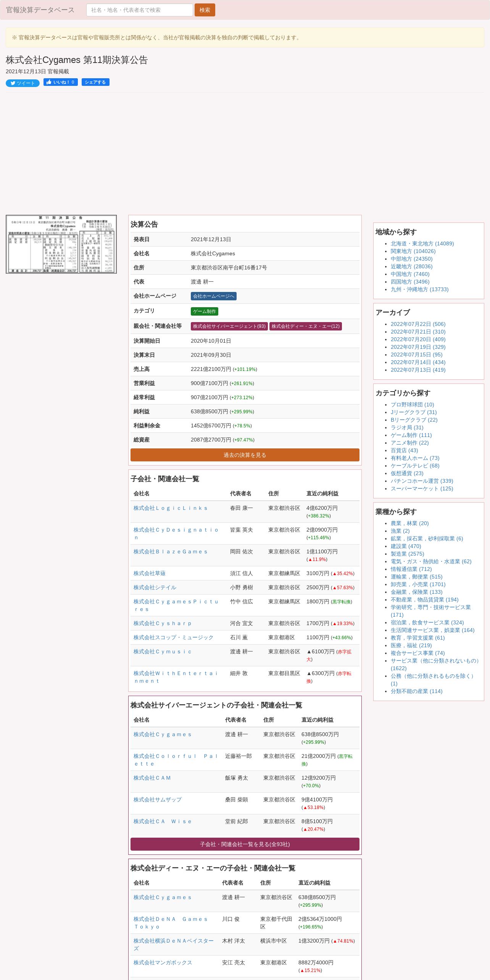Click the Twitter ツイート button
The width and height of the screenshot is (490, 980).
point(23,83)
